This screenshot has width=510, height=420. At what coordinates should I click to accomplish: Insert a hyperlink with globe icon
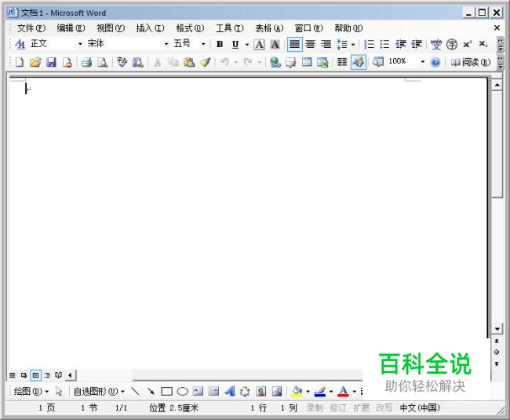point(275,62)
